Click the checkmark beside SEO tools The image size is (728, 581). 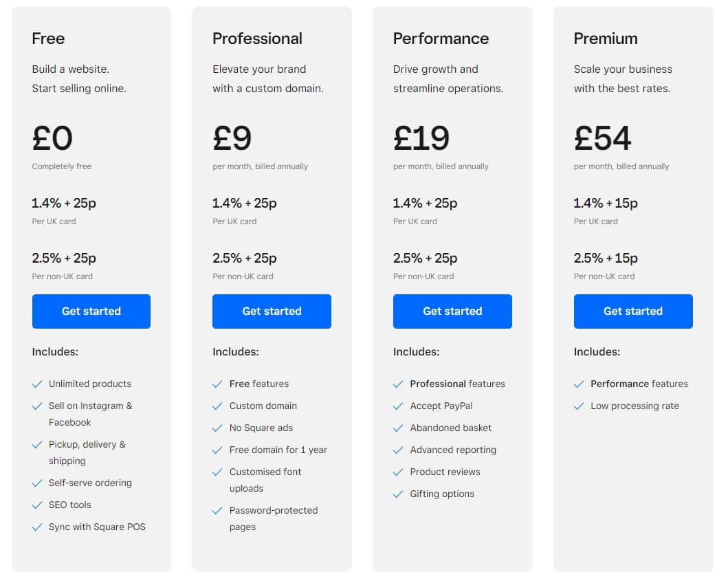pos(37,505)
